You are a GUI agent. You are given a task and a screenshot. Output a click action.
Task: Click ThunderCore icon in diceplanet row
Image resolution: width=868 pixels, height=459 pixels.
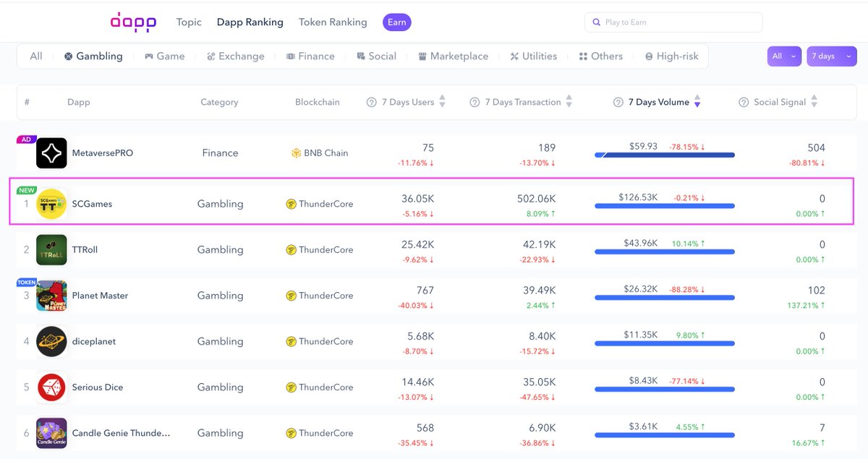click(x=292, y=341)
